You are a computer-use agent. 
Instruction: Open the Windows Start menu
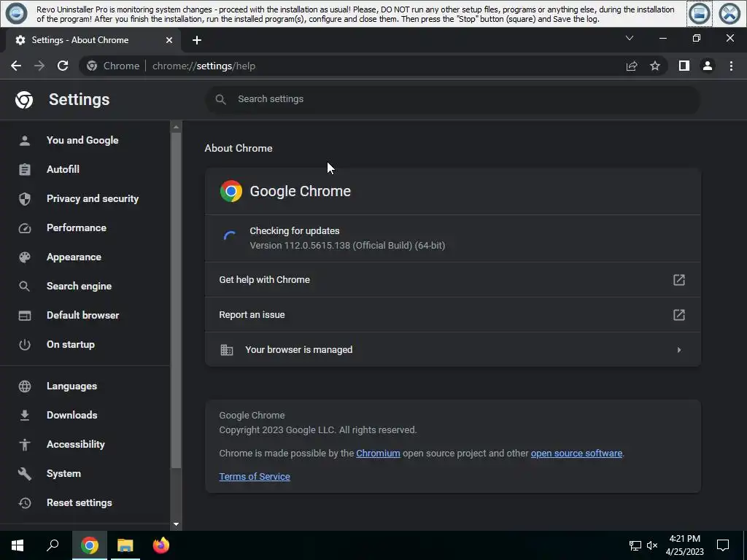point(18,545)
